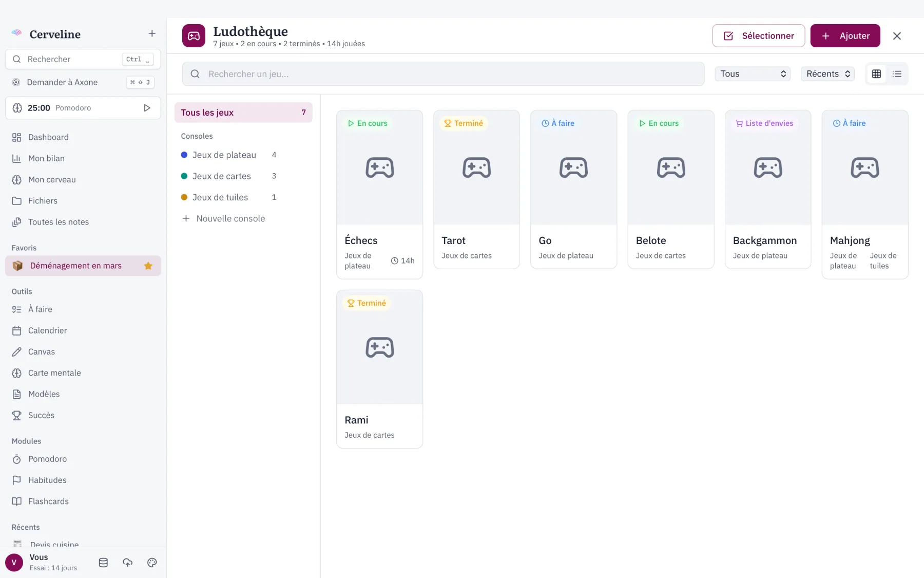Screen dimensions: 924x578
Task: Click the Backgammon gamepad icon
Action: [x=768, y=167]
